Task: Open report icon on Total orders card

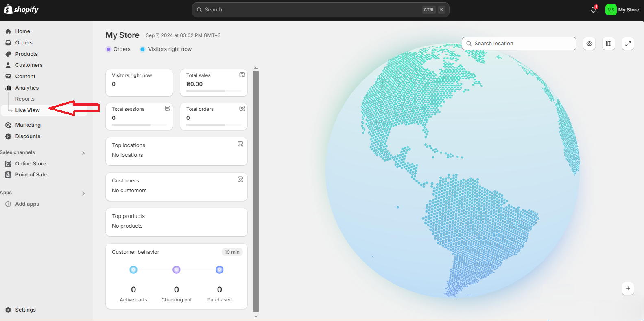Action: tap(242, 108)
